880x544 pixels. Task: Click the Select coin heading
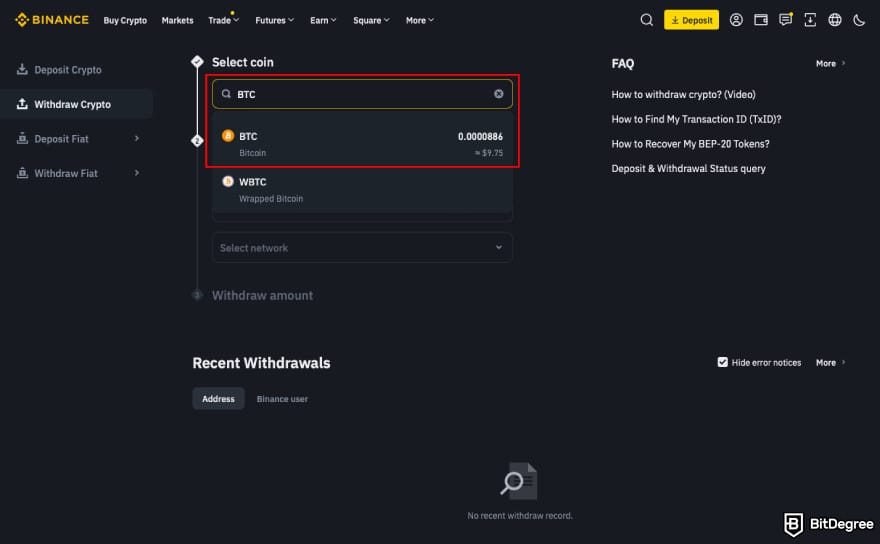(242, 62)
